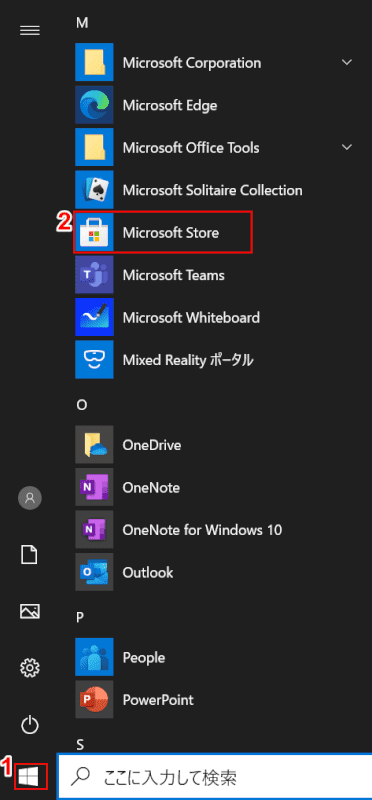Launch Outlook from its icon
This screenshot has width=372, height=800.
94,572
